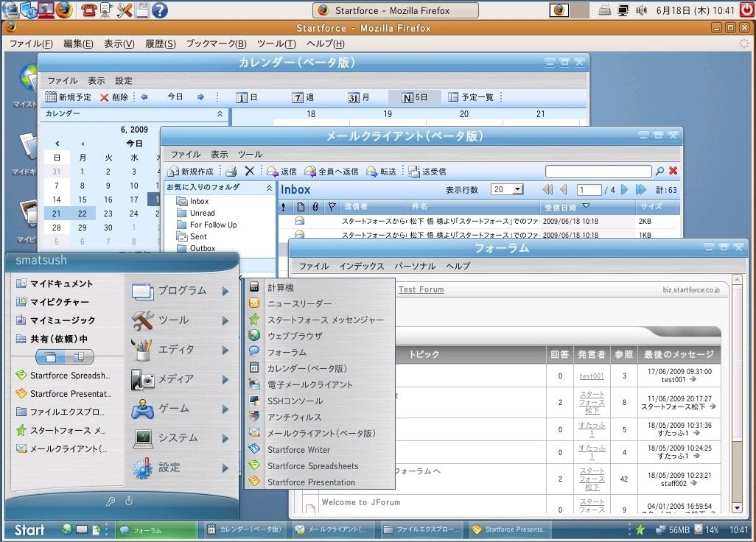The image size is (756, 542).
Task: Open test001 poster link in forum
Action: [592, 376]
